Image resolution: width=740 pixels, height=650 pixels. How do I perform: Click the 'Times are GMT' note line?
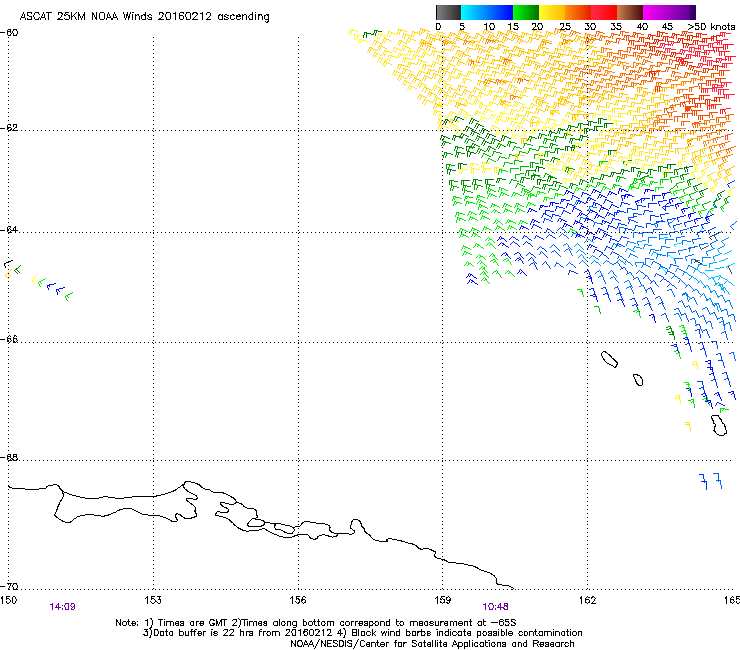(x=315, y=623)
